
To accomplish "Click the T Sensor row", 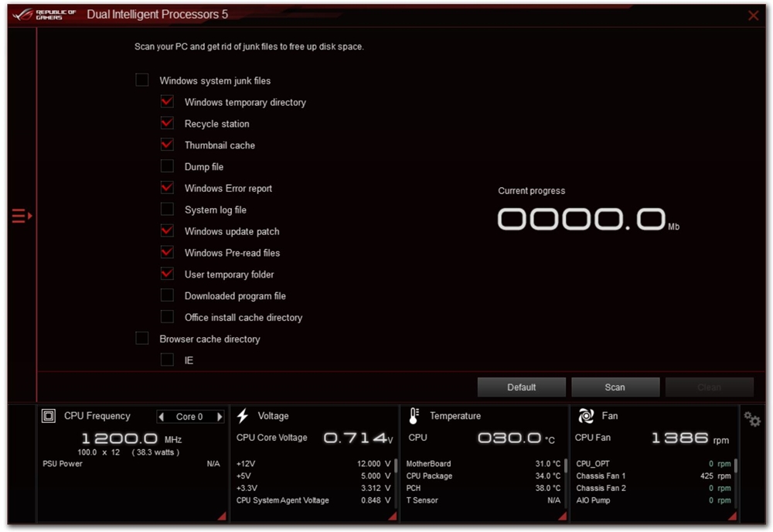I will [483, 500].
